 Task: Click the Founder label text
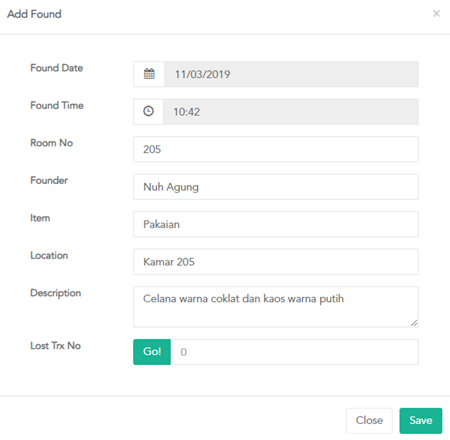[x=49, y=180]
